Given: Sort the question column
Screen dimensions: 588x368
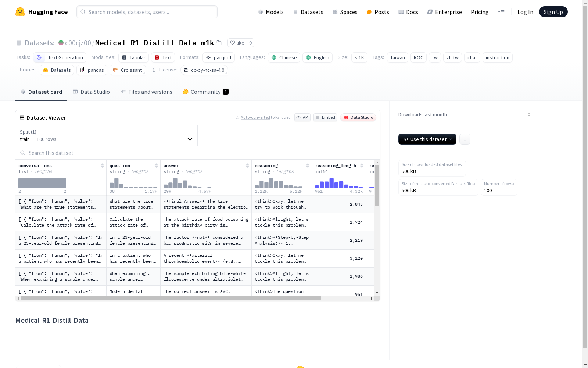Looking at the screenshot, I should point(156,166).
